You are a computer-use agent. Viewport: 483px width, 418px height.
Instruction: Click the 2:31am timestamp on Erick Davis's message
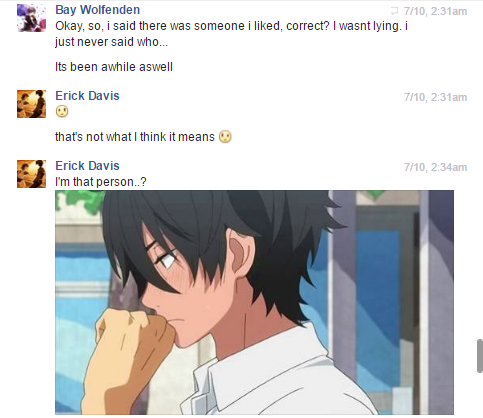tap(435, 97)
